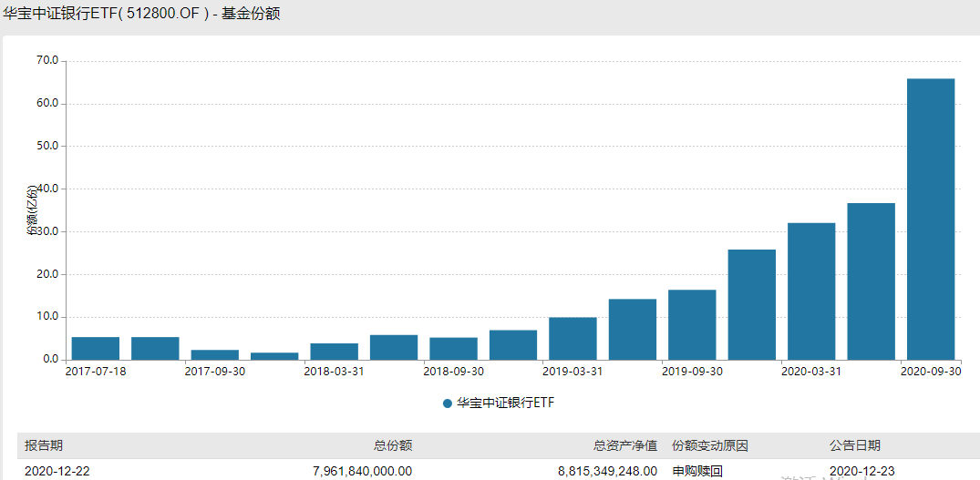The height and width of the screenshot is (480, 980).
Task: Click the 2017-09-30 x-axis label
Action: 214,371
